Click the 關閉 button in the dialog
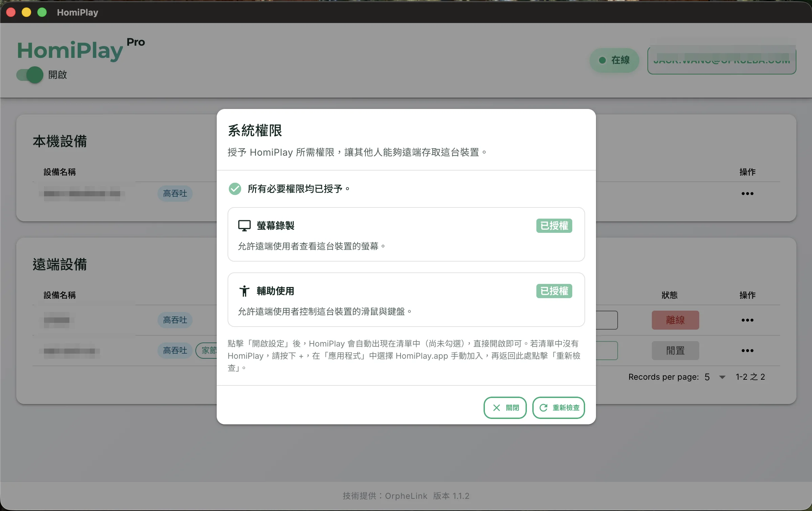This screenshot has height=511, width=812. tap(505, 407)
